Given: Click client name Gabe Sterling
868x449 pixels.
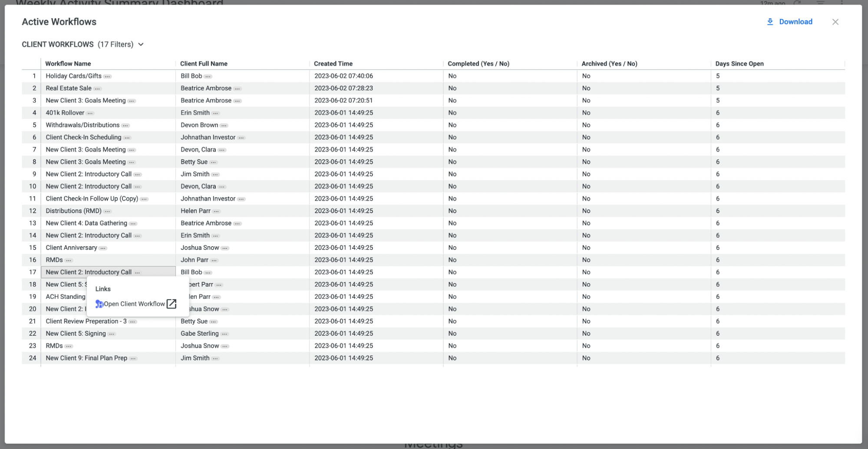Looking at the screenshot, I should point(200,333).
